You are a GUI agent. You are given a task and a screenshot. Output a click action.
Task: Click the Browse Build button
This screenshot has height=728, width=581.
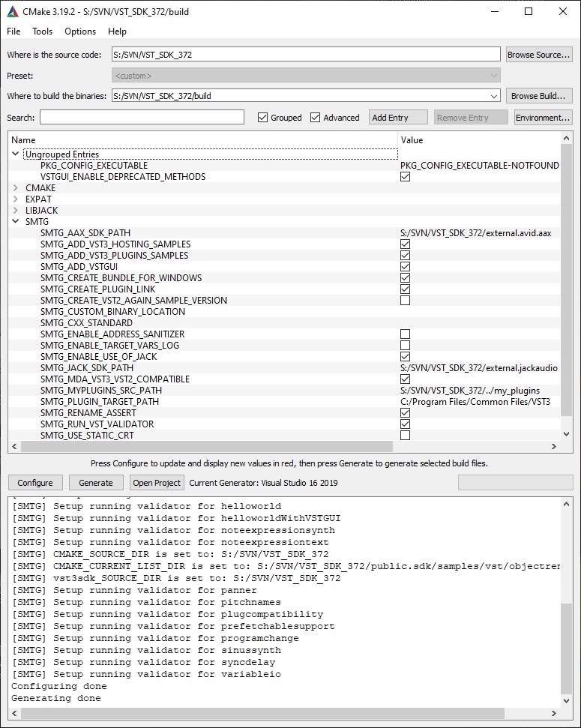(x=539, y=96)
